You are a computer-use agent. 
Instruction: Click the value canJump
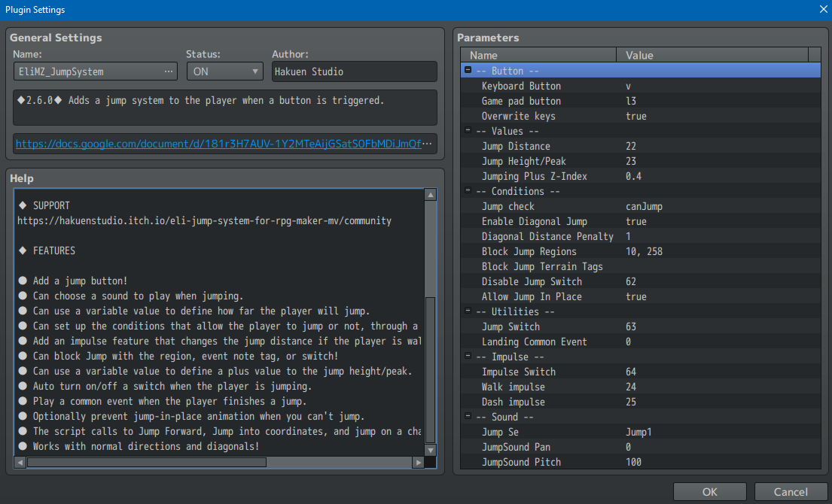(644, 207)
